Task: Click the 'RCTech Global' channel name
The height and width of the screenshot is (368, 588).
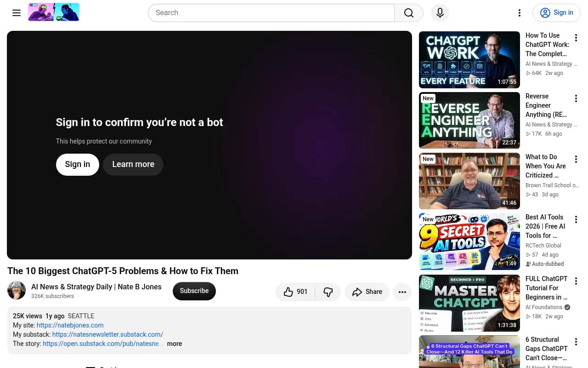Action: 543,246
